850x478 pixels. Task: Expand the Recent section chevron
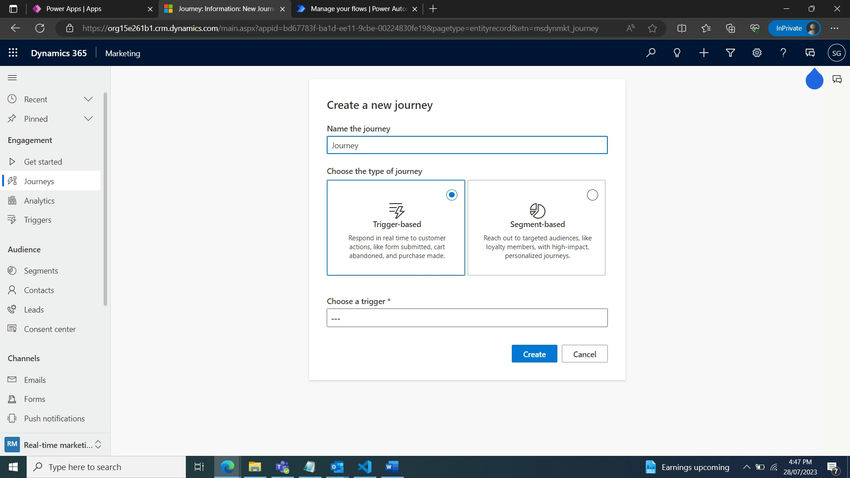tap(88, 99)
